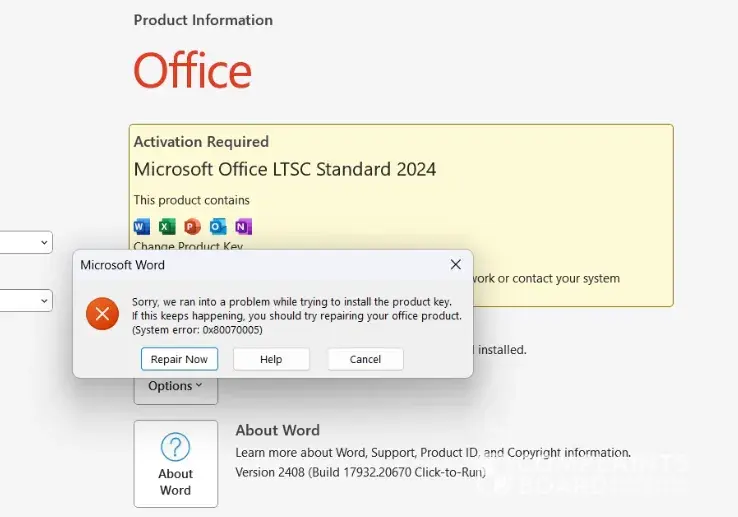Click the Activation Required heading
738x517 pixels.
tap(201, 142)
